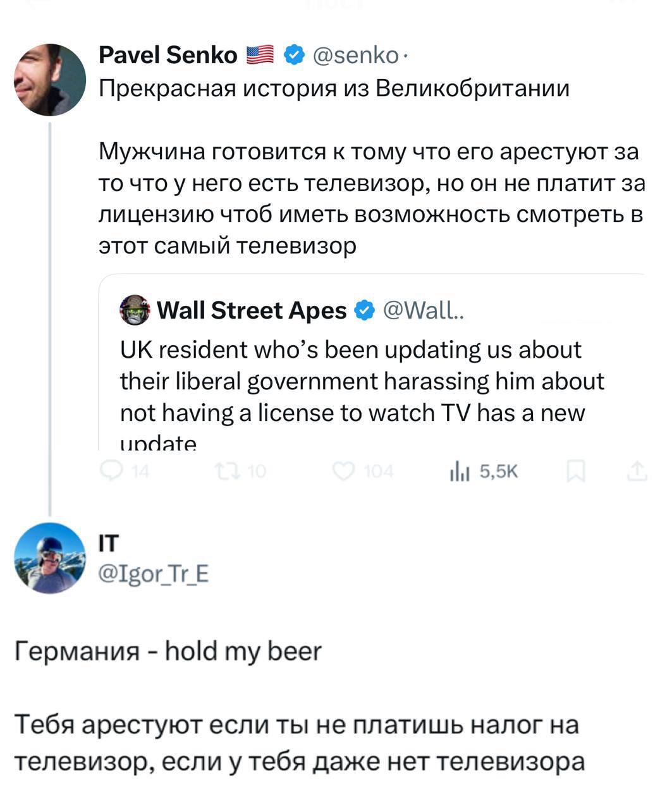Click the repost icon with 10 reposts
The height and width of the screenshot is (809, 672).
tap(225, 471)
